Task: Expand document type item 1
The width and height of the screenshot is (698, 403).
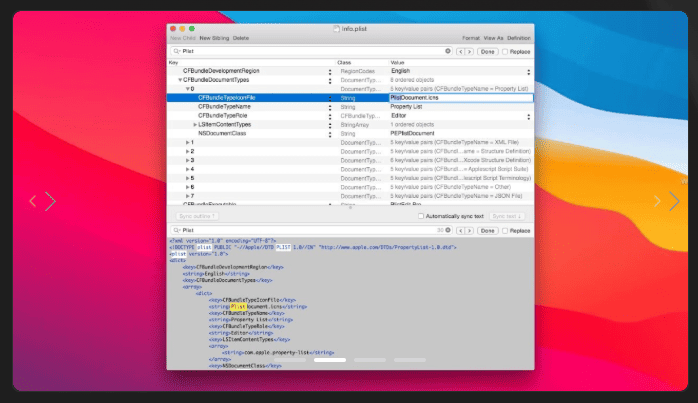Action: coord(187,142)
